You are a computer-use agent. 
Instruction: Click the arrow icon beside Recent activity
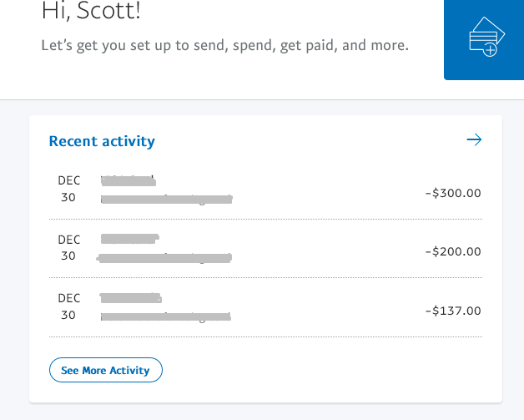point(474,140)
